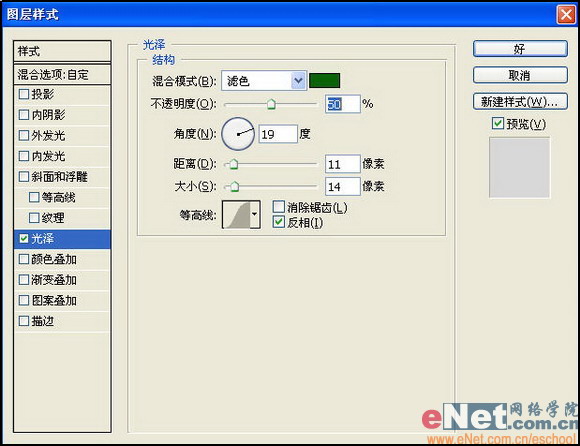The height and width of the screenshot is (446, 580).
Task: Click the dark green color swatch
Action: click(x=324, y=81)
